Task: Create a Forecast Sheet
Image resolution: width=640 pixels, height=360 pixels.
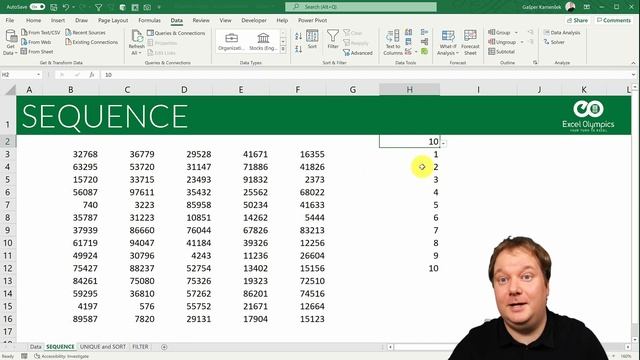Action: [470, 42]
